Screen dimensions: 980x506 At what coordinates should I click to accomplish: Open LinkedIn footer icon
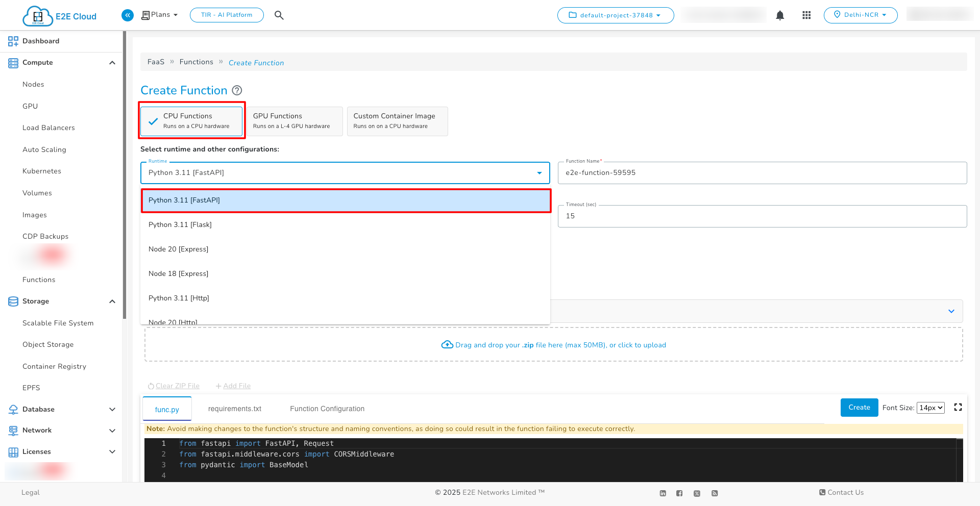tap(663, 493)
